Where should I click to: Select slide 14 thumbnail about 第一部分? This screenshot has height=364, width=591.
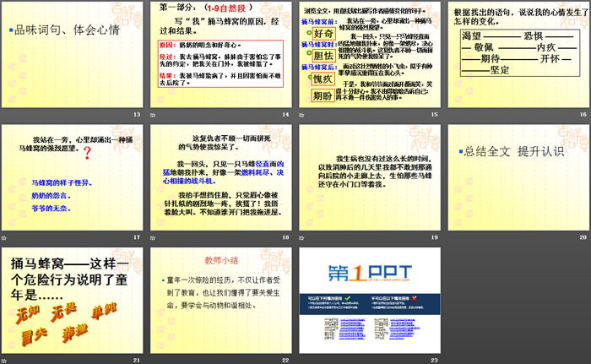(221, 54)
